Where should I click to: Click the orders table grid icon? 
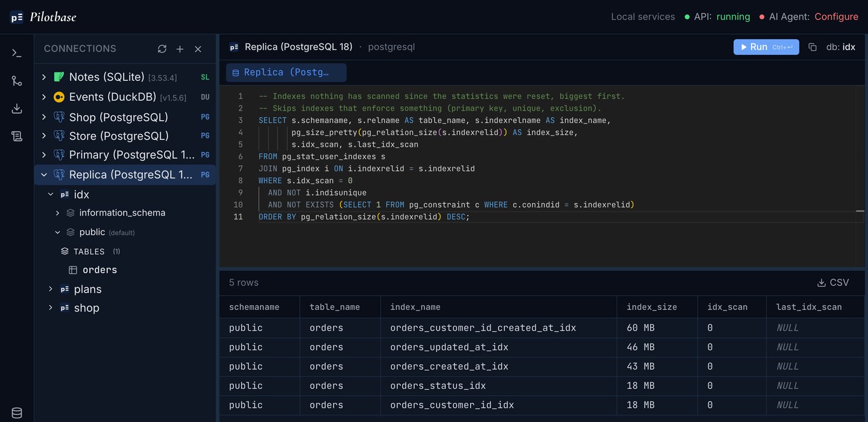tap(73, 270)
